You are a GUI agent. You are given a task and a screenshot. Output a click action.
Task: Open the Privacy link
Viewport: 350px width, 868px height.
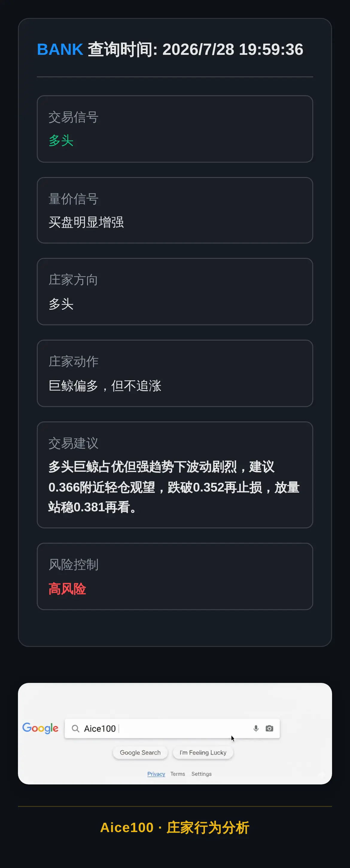click(156, 774)
